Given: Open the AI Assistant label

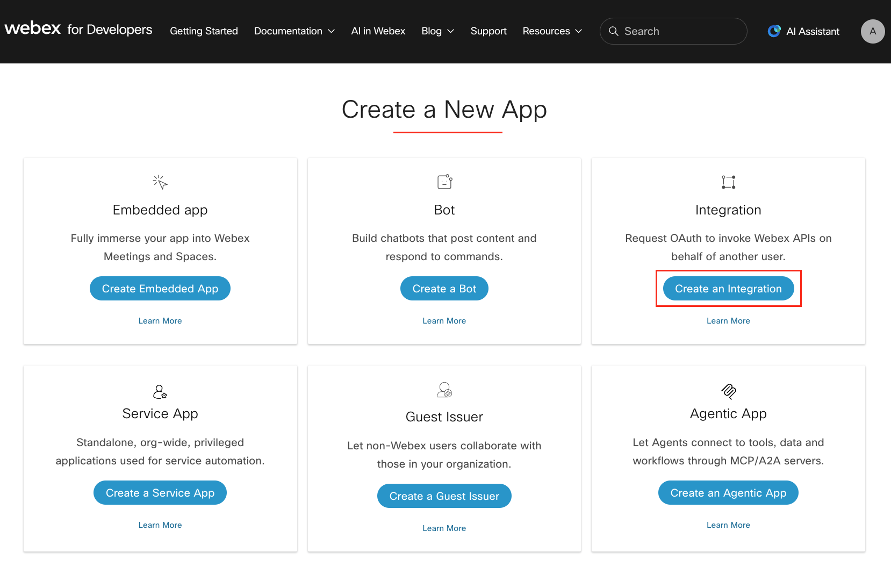Looking at the screenshot, I should point(813,32).
